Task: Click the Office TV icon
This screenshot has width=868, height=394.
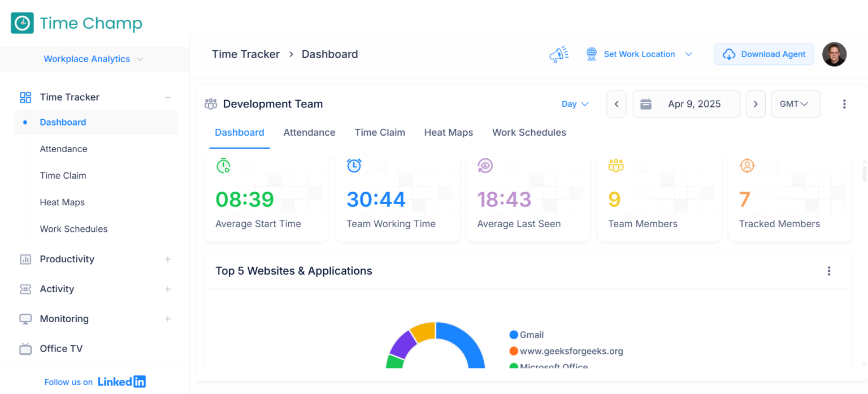Action: pyautogui.click(x=25, y=348)
